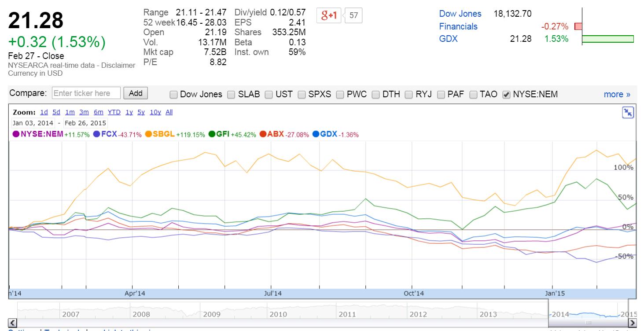Click the +1 count bubble showing 57

click(353, 15)
